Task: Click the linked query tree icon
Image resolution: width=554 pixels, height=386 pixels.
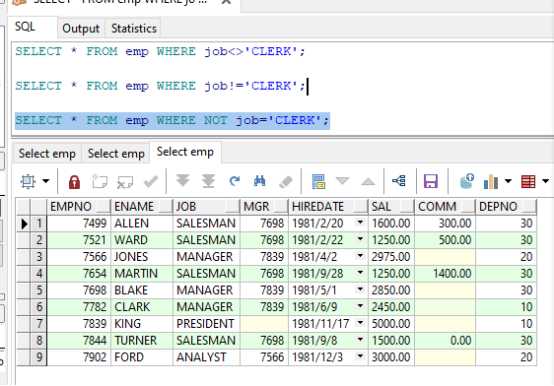Action: [x=399, y=181]
